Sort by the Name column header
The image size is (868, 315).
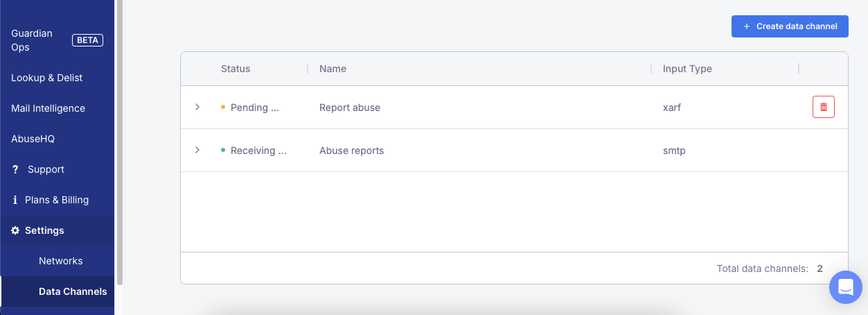click(x=333, y=69)
